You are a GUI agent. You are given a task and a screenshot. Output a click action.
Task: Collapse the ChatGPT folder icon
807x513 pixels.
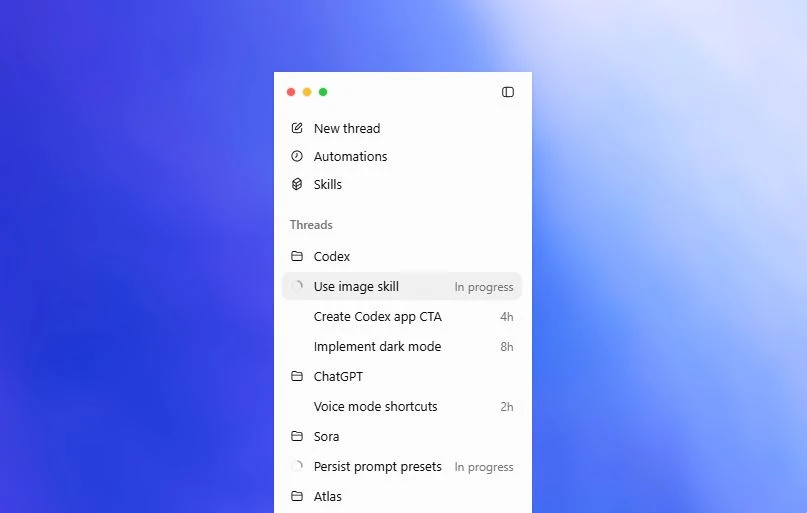(297, 376)
